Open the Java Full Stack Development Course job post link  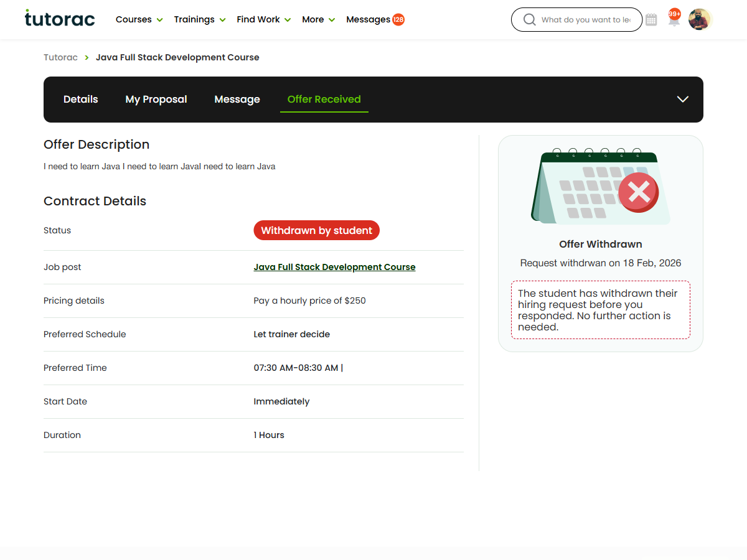point(334,267)
